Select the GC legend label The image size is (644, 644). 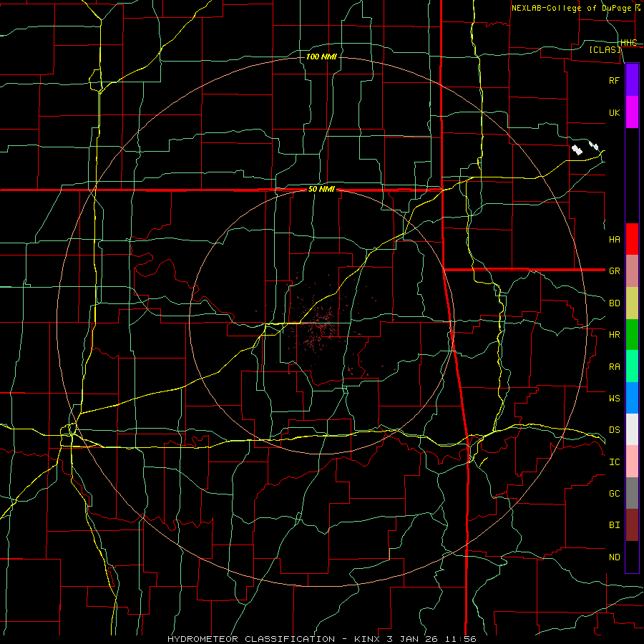pyautogui.click(x=614, y=494)
